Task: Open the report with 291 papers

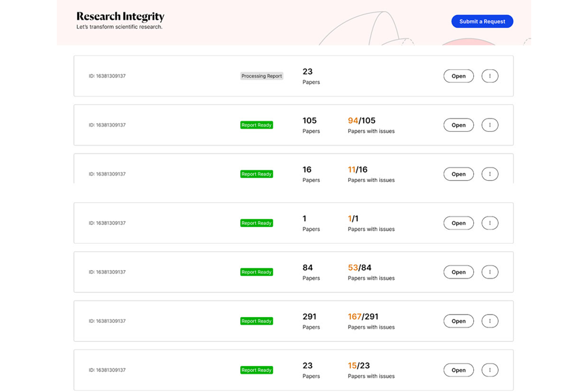Action: coord(458,321)
